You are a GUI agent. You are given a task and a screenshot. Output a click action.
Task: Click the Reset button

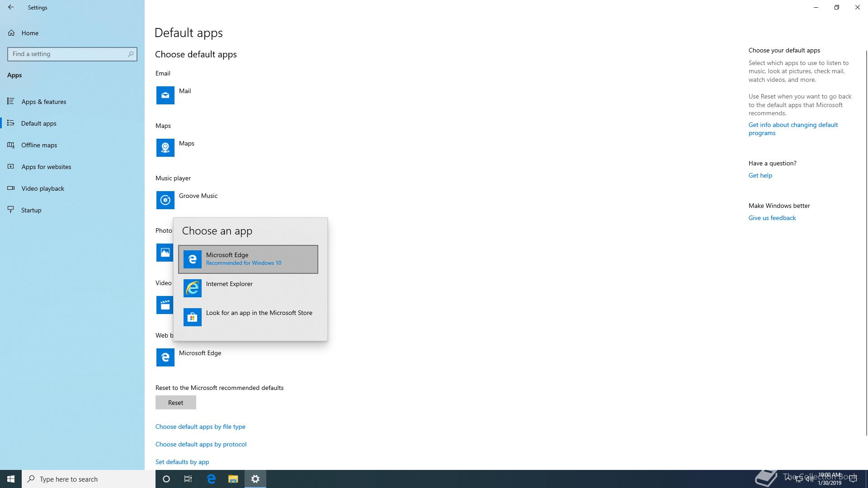(176, 403)
